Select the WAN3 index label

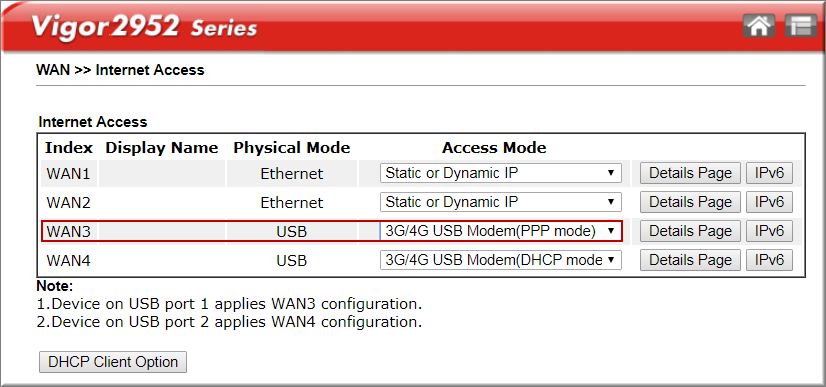click(68, 232)
